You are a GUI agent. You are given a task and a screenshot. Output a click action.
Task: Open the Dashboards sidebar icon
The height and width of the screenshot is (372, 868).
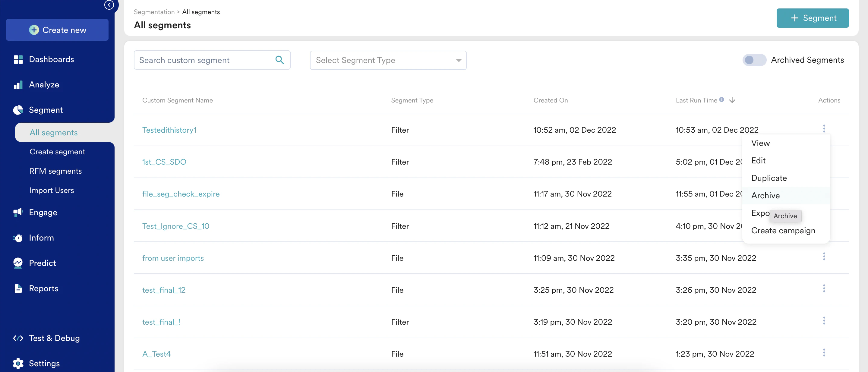pos(18,59)
